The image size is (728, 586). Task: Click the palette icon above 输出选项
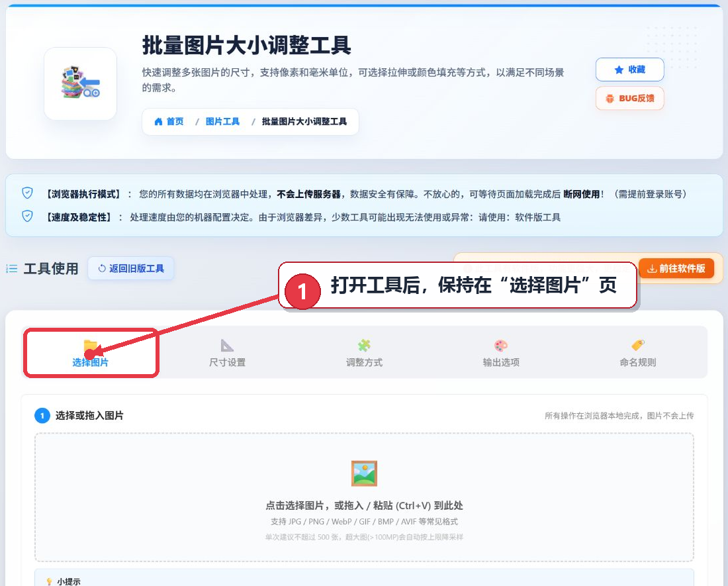[501, 346]
